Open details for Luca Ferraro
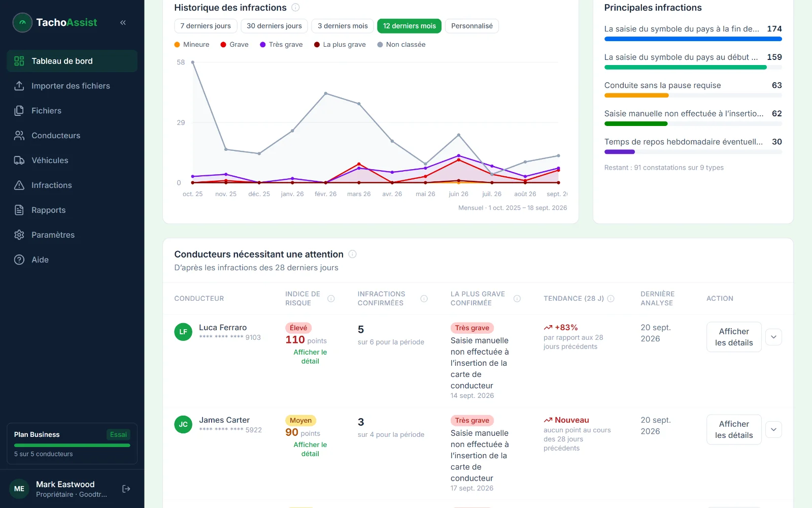 (734, 337)
